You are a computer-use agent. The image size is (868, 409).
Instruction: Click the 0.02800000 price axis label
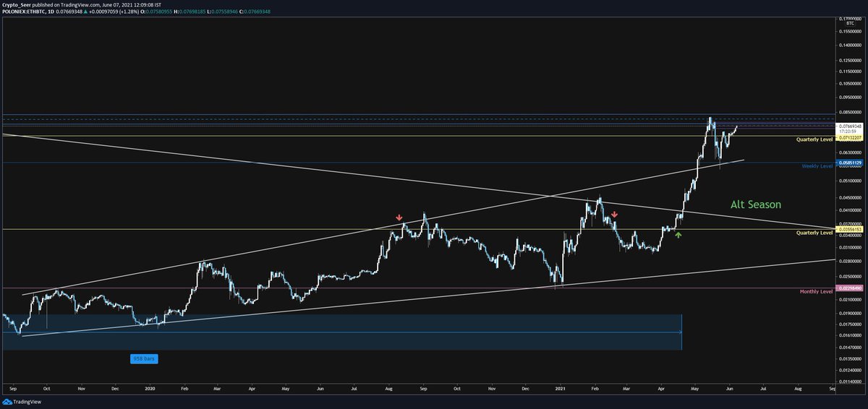(850, 261)
